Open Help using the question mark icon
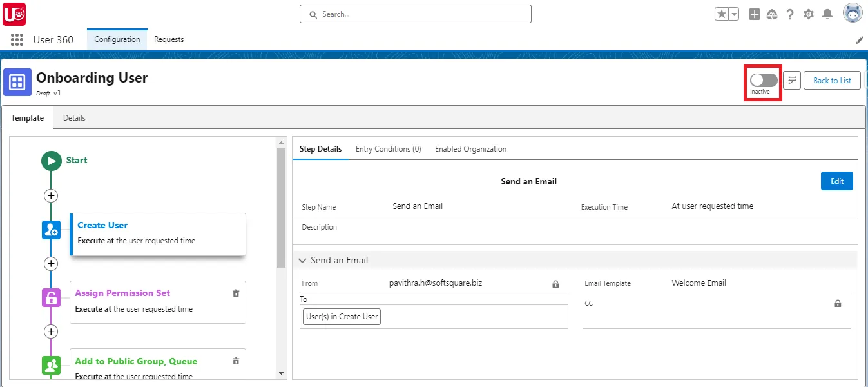868x387 pixels. tap(791, 14)
